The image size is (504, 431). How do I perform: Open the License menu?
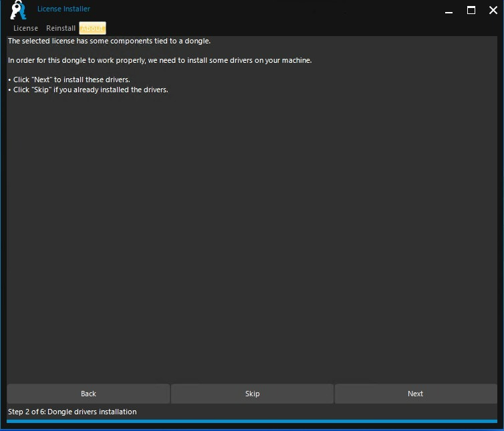click(25, 28)
